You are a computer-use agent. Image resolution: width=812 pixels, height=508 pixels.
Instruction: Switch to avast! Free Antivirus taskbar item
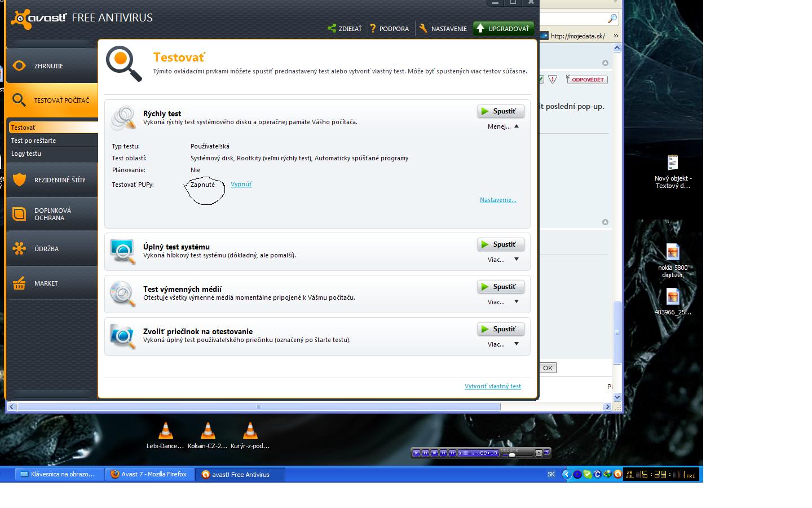pyautogui.click(x=240, y=475)
